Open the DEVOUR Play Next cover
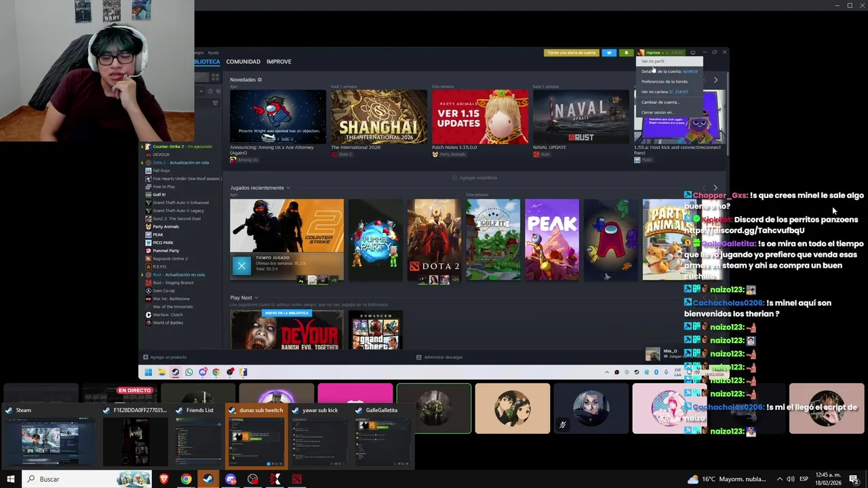868x488 pixels. coord(287,330)
